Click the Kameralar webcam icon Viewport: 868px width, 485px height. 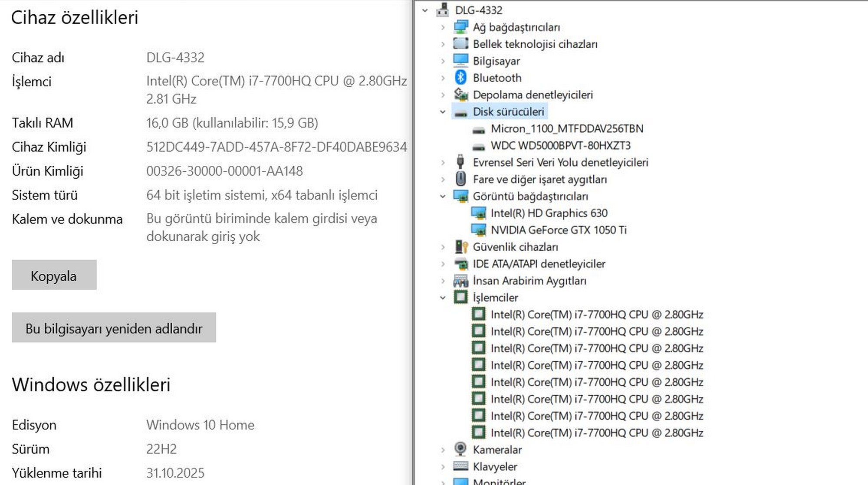coord(460,449)
